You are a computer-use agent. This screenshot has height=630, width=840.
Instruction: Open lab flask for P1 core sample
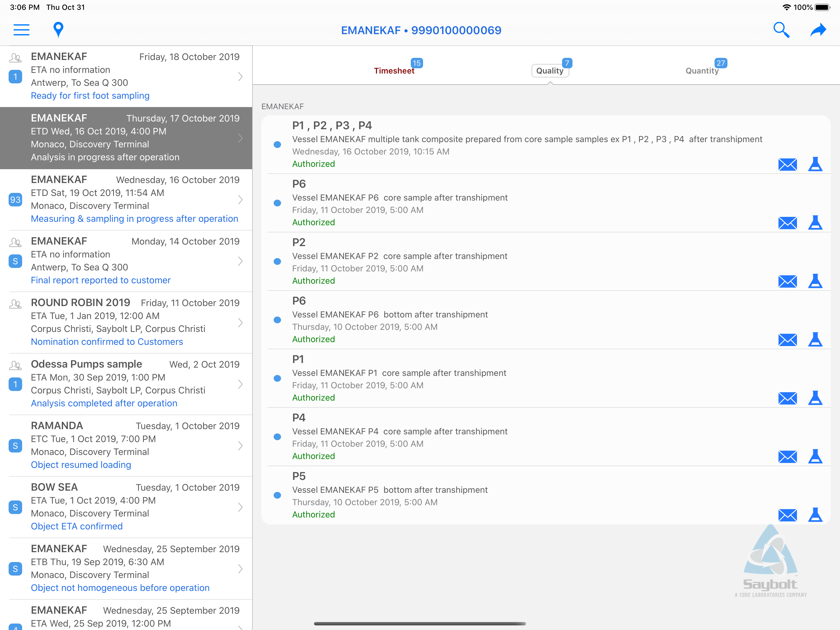(815, 398)
